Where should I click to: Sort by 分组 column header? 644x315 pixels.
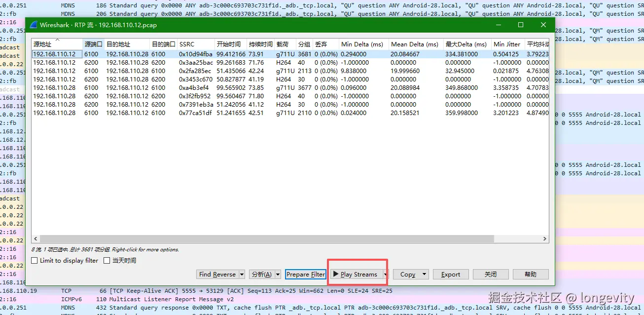coord(304,44)
